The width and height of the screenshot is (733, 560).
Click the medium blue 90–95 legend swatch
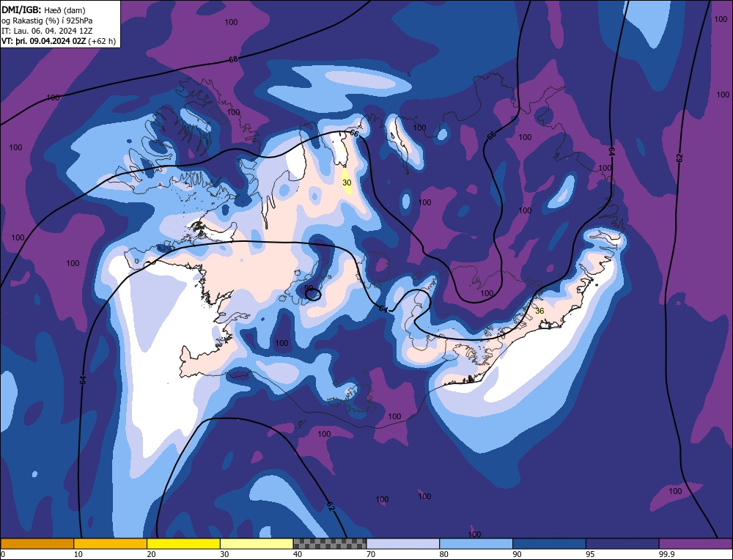pyautogui.click(x=549, y=543)
